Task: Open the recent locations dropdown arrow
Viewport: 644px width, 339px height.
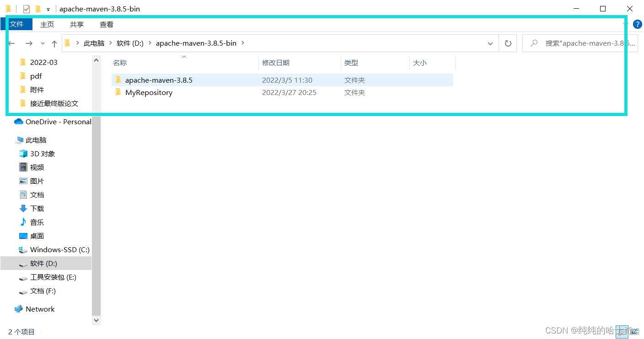Action: [43, 43]
